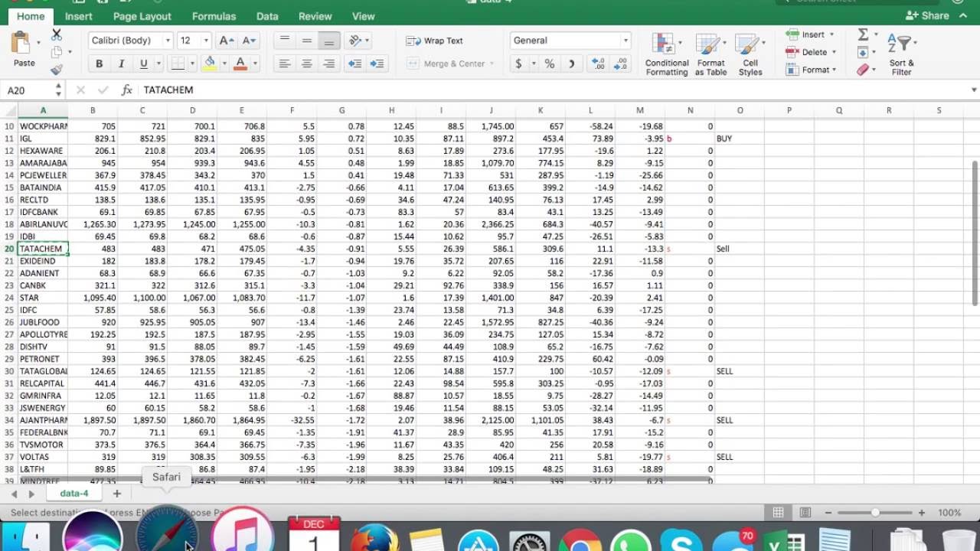
Task: Open Cell Styles gallery
Action: 750,54
